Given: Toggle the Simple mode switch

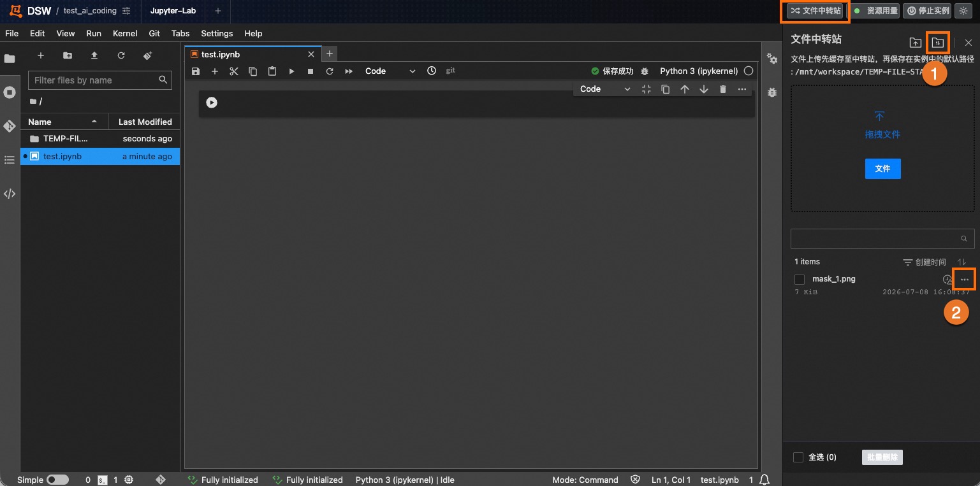Looking at the screenshot, I should [58, 480].
